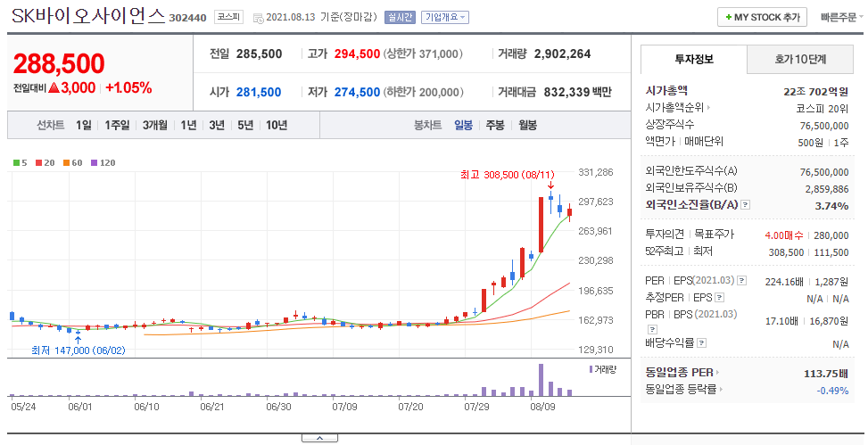The height and width of the screenshot is (445, 868).
Task: Click the 저가 value 274,500
Action: coord(357,93)
